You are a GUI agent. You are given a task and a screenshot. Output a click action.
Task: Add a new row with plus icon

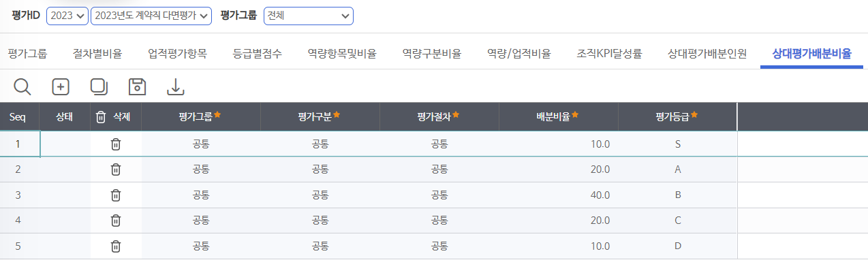(61, 86)
